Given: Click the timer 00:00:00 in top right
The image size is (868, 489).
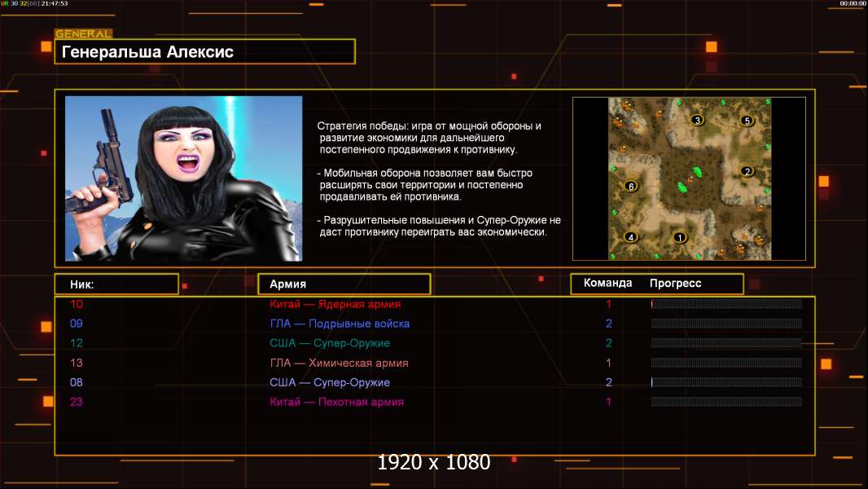Looking at the screenshot, I should (853, 3).
